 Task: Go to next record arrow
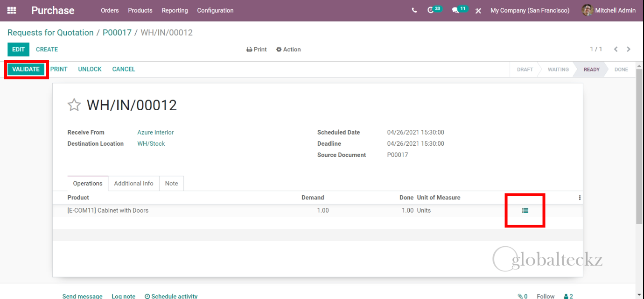click(x=629, y=49)
